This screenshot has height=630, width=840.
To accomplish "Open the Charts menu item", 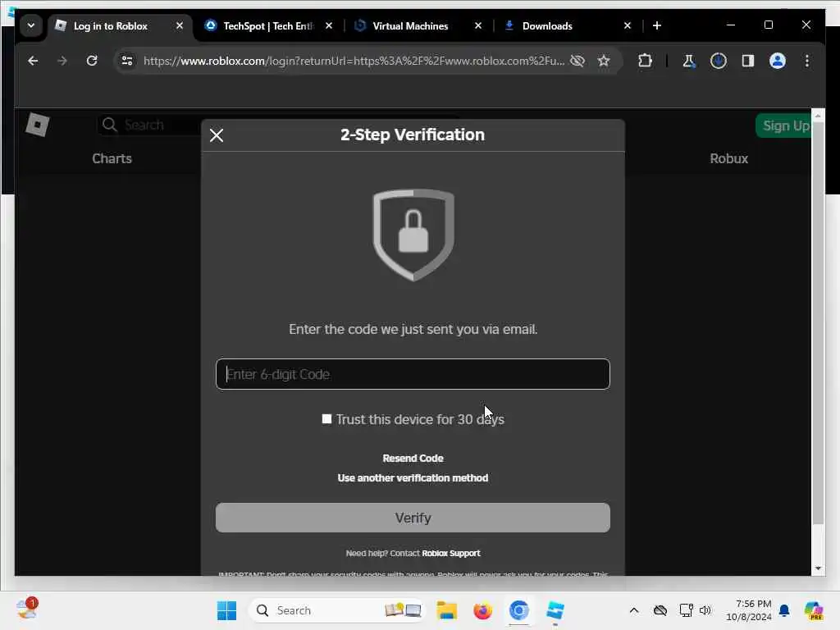I will pyautogui.click(x=112, y=158).
